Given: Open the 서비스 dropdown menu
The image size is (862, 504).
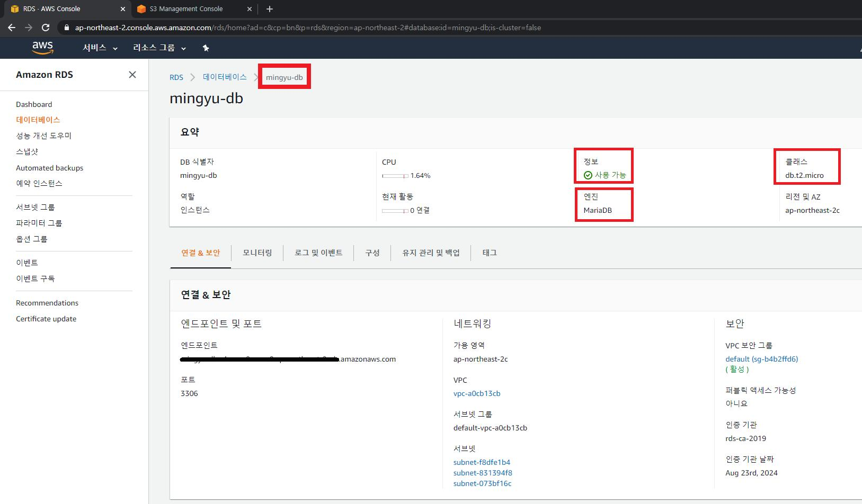Looking at the screenshot, I should [x=100, y=48].
